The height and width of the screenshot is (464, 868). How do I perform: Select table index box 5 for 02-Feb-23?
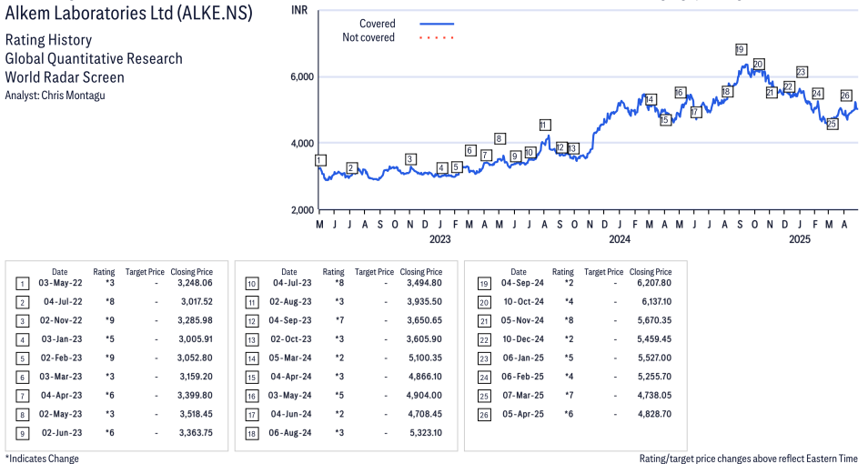click(22, 358)
